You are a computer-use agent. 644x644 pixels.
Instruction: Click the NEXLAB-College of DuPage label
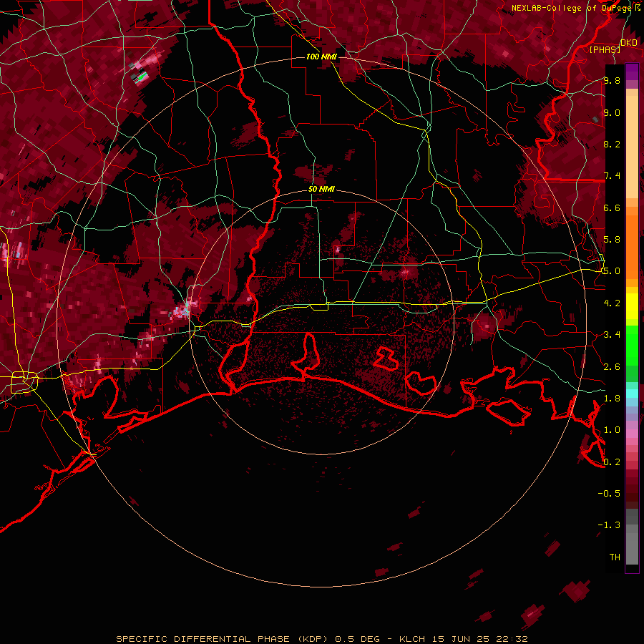click(571, 8)
